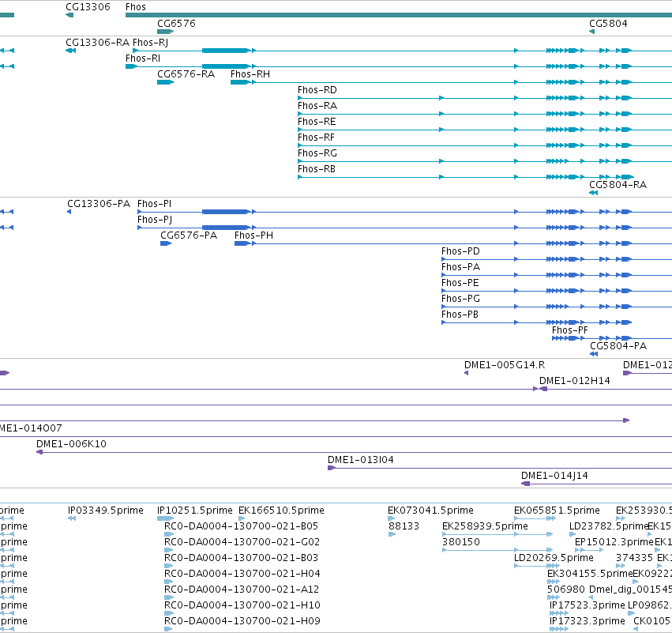Select the CG6576 gene label
The width and height of the screenshot is (672, 633).
point(176,23)
